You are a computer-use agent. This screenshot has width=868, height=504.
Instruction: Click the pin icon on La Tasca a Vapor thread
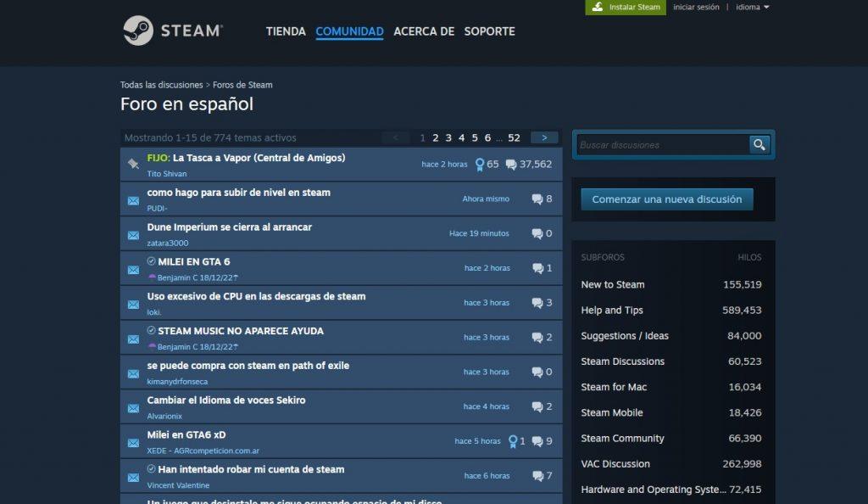132,164
